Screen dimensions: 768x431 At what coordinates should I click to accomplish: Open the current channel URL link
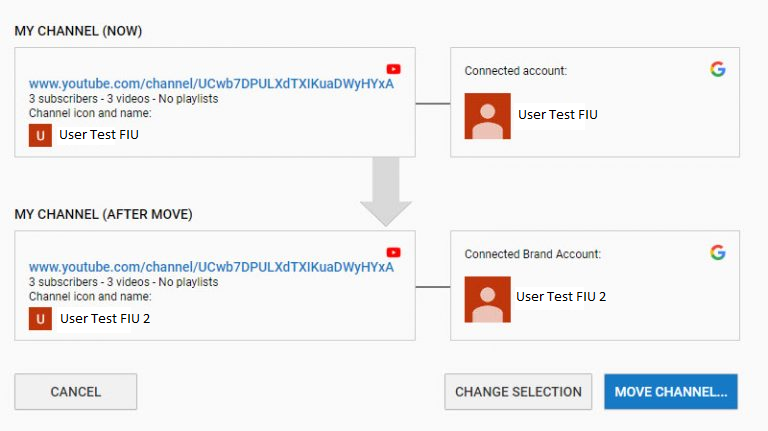(x=211, y=83)
